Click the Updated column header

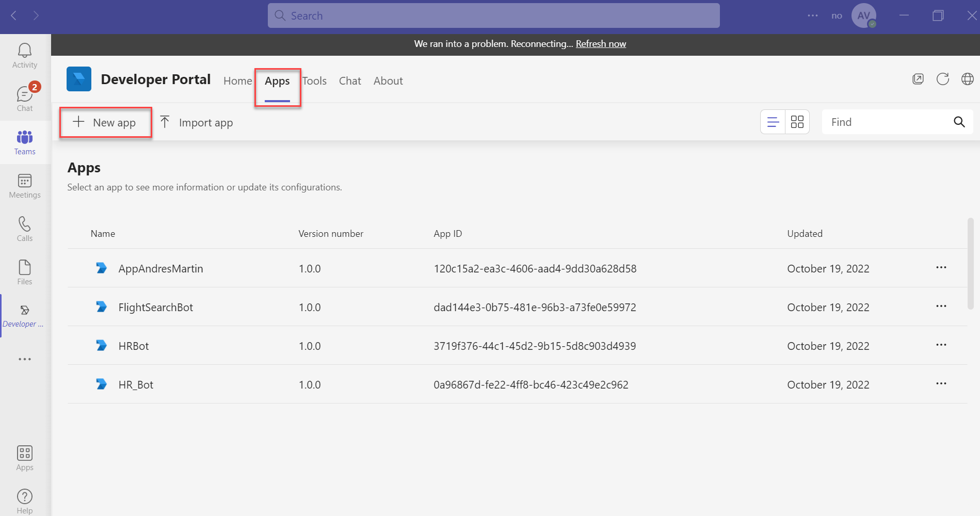(x=805, y=234)
